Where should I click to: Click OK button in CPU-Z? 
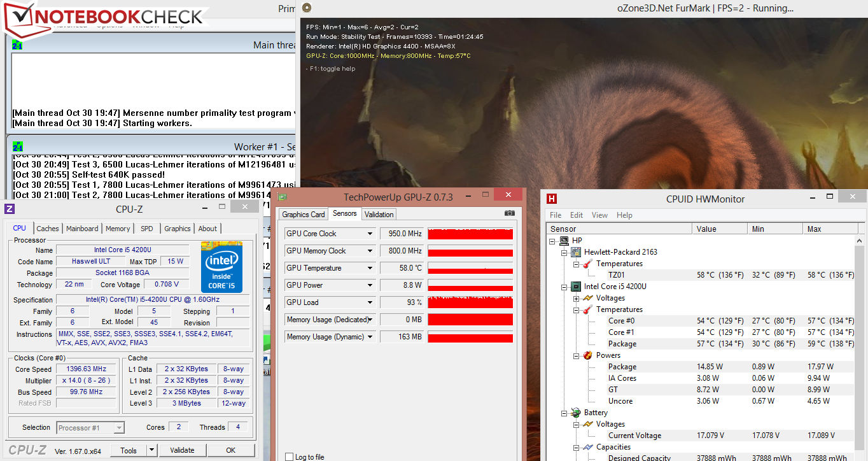[230, 450]
